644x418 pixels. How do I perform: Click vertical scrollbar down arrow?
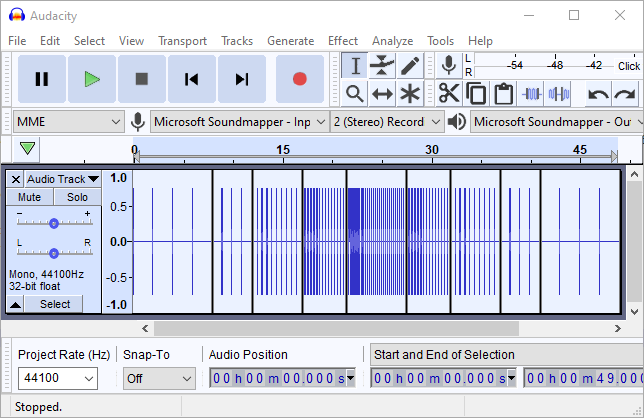tap(634, 312)
